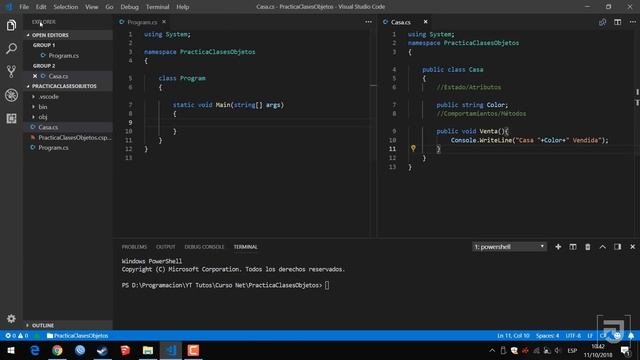Click the lightbulb code action on line 11
Viewport: 640px width, 360px height.
(x=413, y=149)
